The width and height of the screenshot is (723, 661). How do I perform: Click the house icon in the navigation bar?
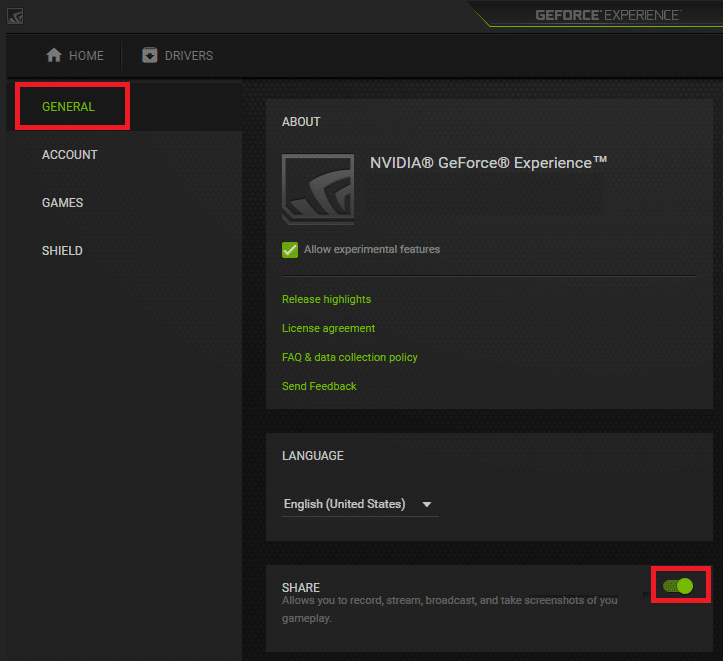(55, 56)
